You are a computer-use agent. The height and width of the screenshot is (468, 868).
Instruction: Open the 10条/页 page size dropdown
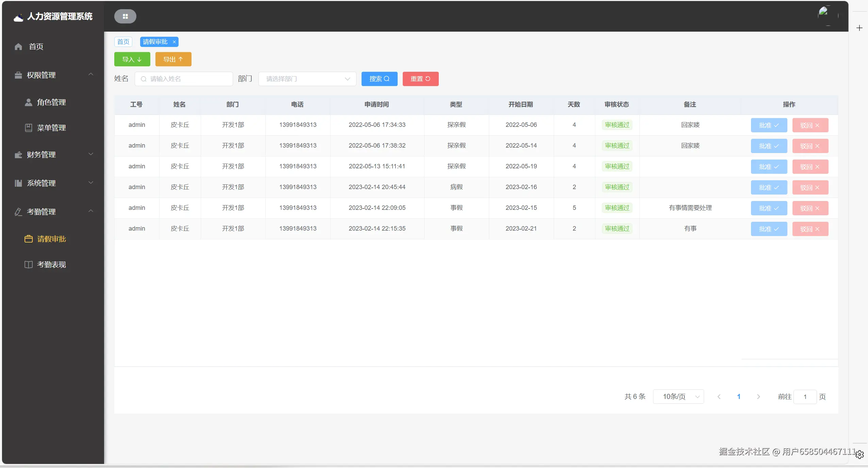point(678,397)
